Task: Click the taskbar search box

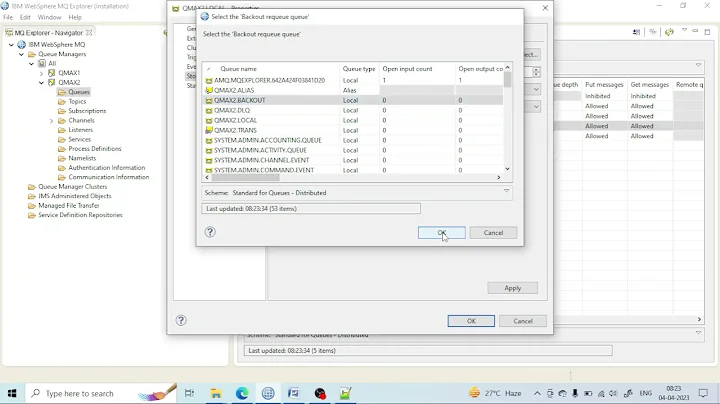Action: 101,393
